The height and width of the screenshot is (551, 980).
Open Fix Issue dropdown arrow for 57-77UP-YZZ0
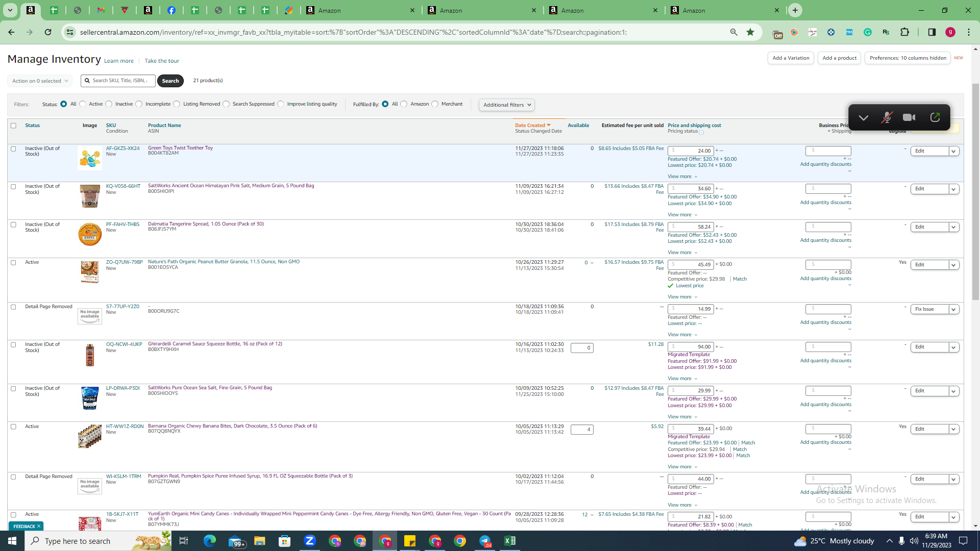[954, 310]
